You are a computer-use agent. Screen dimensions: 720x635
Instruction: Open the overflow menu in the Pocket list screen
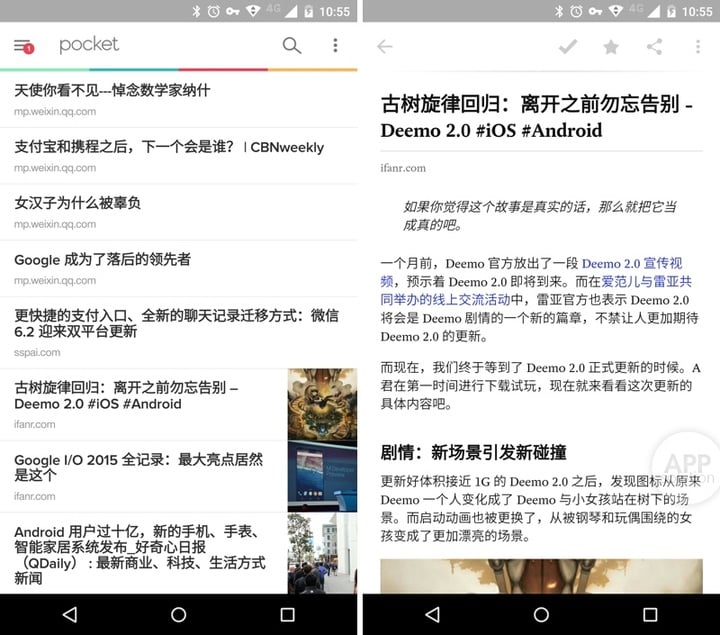click(335, 45)
